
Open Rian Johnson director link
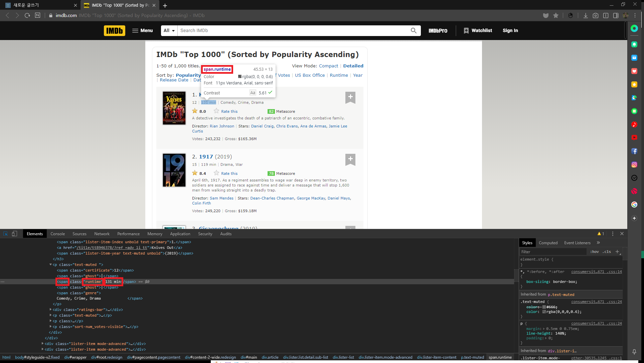click(222, 126)
